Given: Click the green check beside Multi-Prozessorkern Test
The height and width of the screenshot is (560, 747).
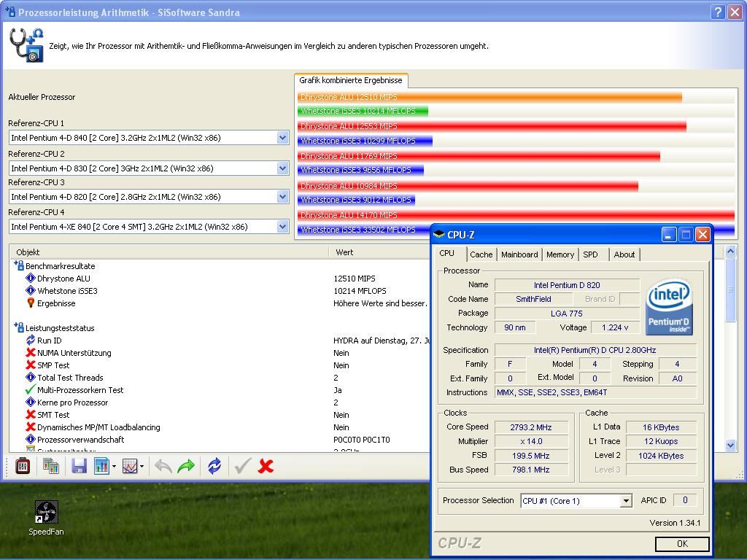Looking at the screenshot, I should (31, 389).
